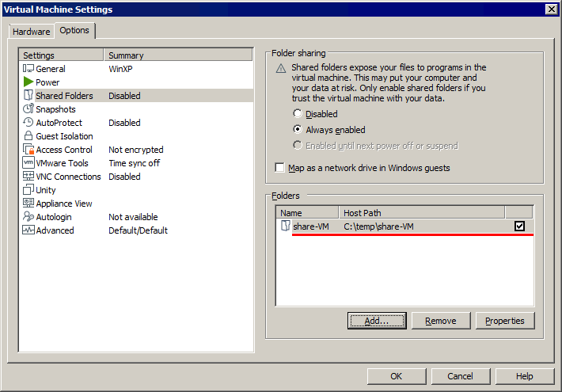This screenshot has height=392, width=562.
Task: Click the Access Control lock icon
Action: coord(28,149)
